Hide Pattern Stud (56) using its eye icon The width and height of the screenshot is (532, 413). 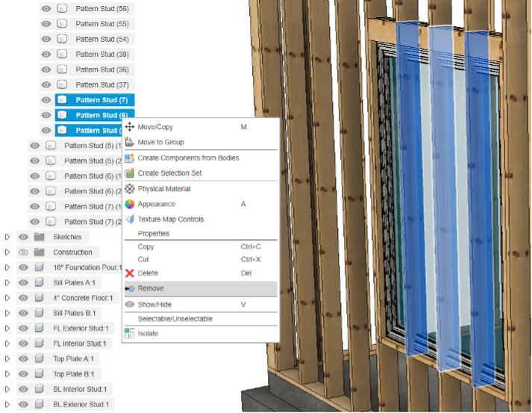[x=46, y=8]
